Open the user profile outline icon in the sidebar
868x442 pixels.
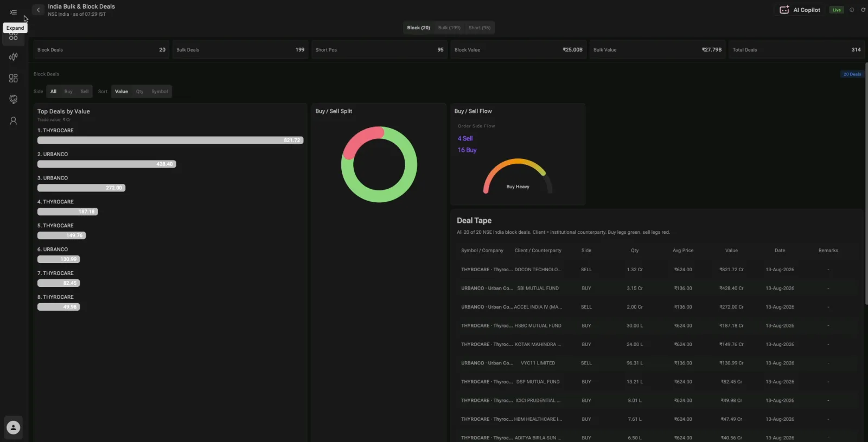coord(14,121)
